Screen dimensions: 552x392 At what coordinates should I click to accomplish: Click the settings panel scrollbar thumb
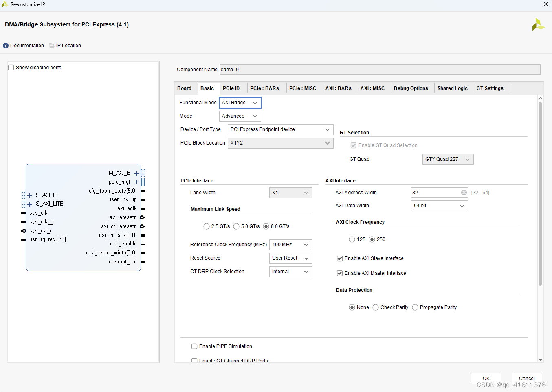pyautogui.click(x=540, y=193)
